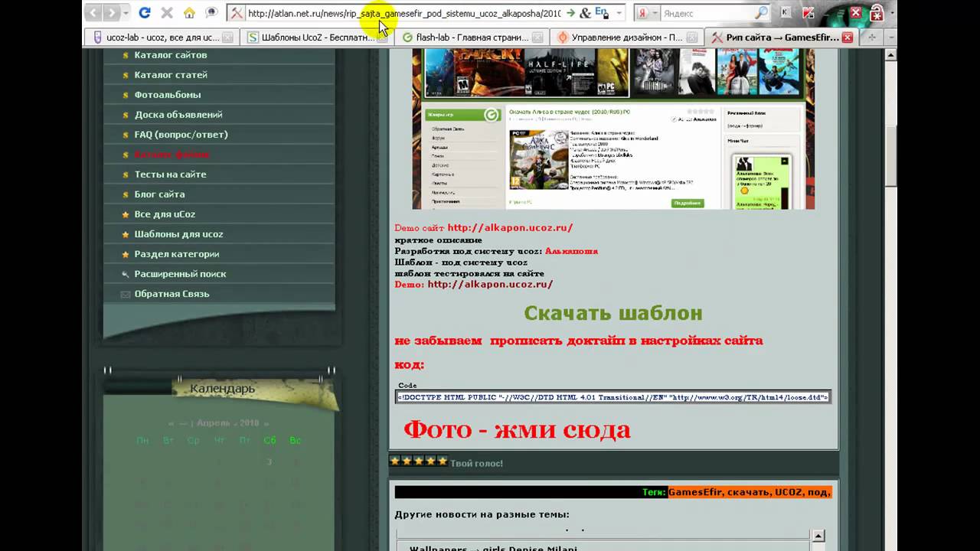This screenshot has width=980, height=551.
Task: Open 'Каталог статей' sidebar menu item
Action: [x=171, y=75]
